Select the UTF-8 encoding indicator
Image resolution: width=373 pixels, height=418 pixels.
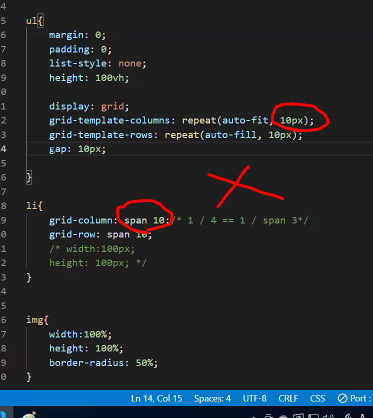pyautogui.click(x=255, y=398)
